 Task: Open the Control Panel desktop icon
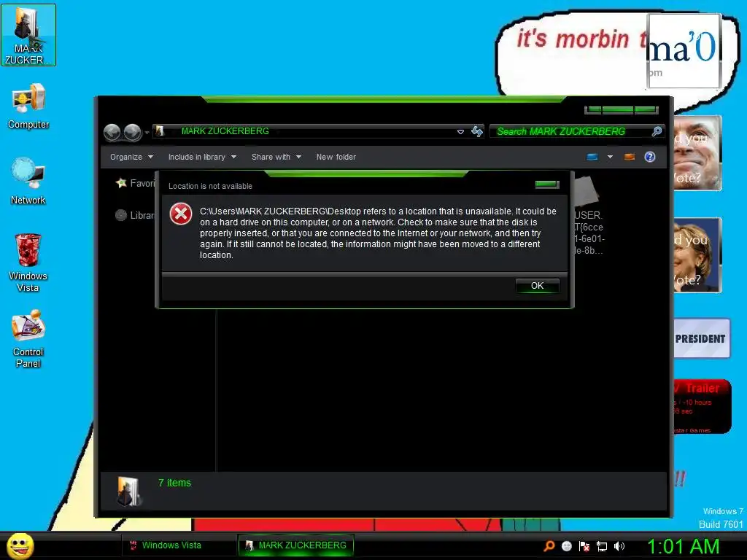tap(28, 338)
